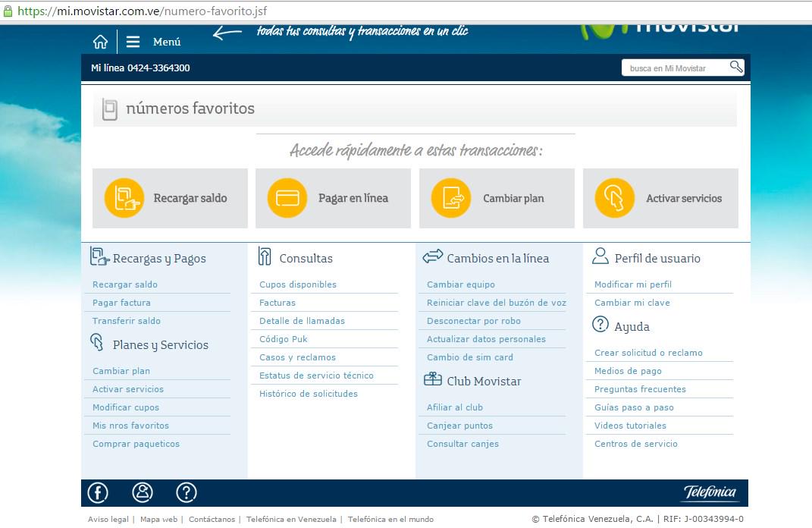The height and width of the screenshot is (528, 812).
Task: Open the Afiliar al club link
Action: point(455,407)
